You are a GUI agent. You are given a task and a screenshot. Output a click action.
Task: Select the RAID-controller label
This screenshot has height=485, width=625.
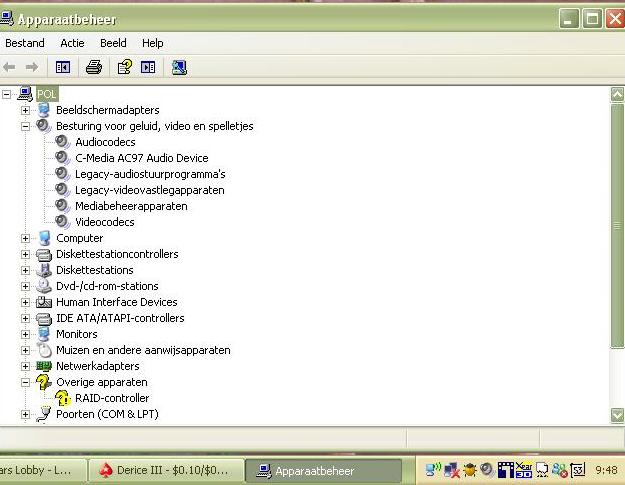112,398
